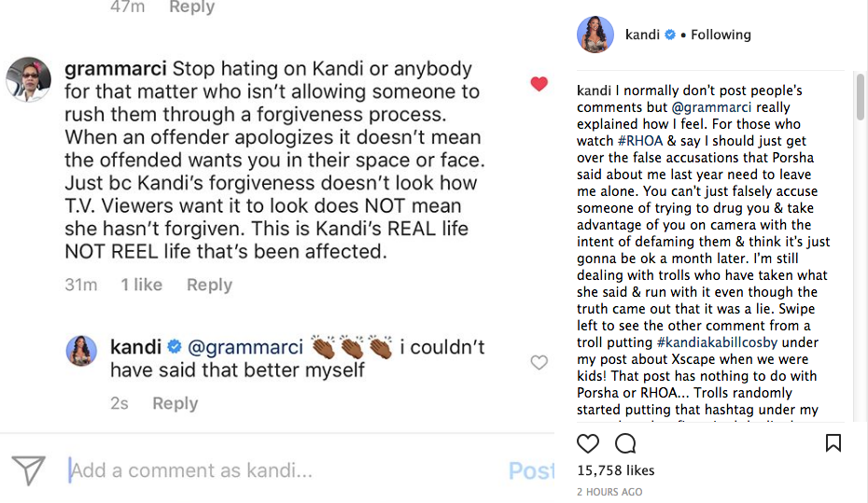Open grammarci's profile picture

pos(28,78)
